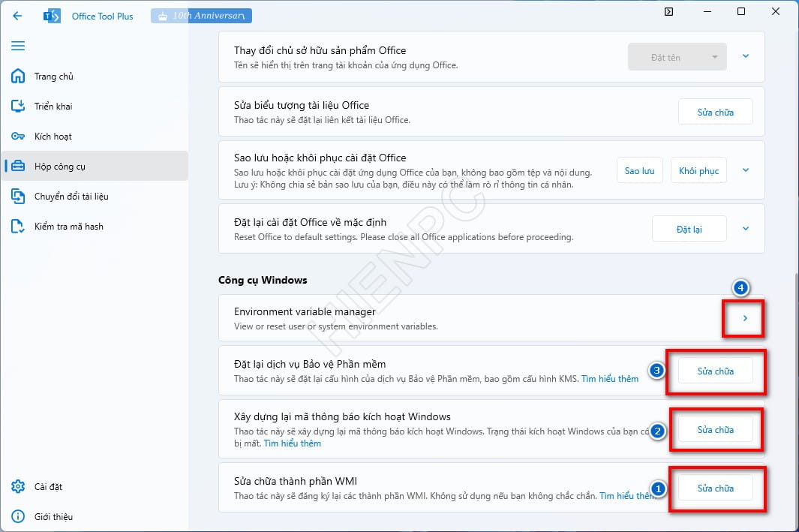The image size is (799, 532).
Task: Select the 'Công cụ Windows' section heading
Action: (x=263, y=280)
